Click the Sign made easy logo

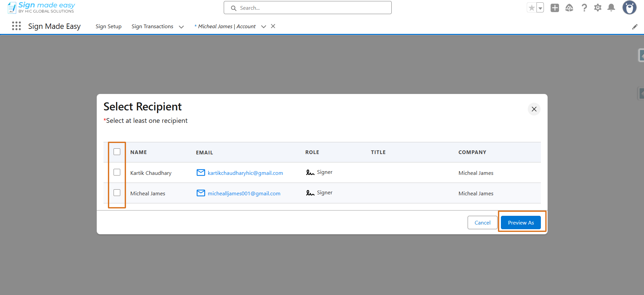tap(41, 7)
